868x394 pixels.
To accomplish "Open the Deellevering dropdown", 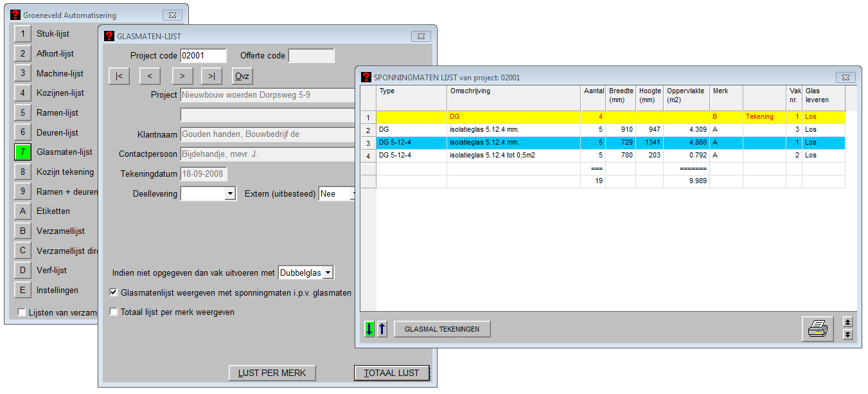I will [230, 193].
